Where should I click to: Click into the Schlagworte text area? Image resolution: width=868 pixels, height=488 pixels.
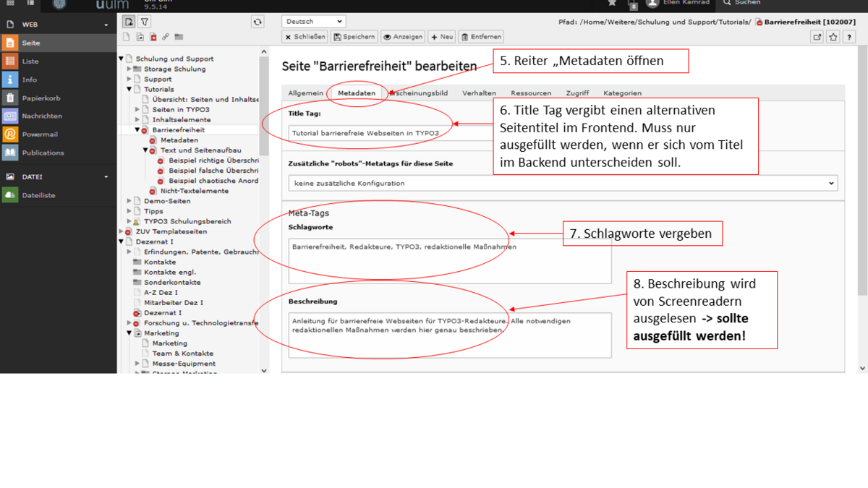449,261
